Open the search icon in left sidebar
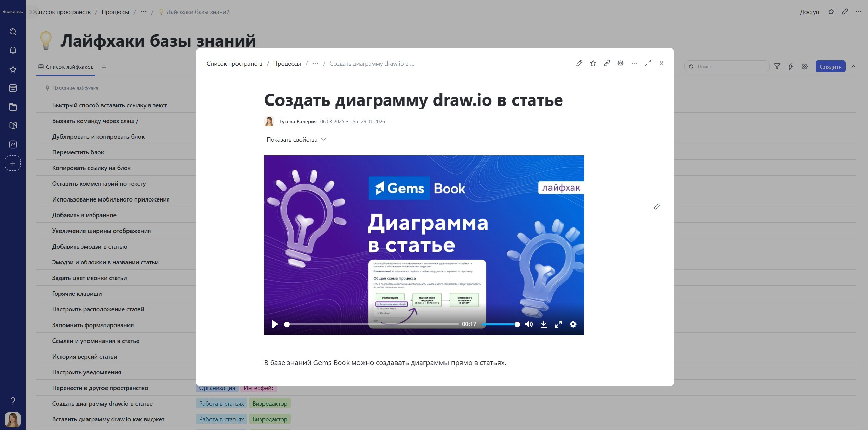Image resolution: width=868 pixels, height=430 pixels. coord(13,32)
